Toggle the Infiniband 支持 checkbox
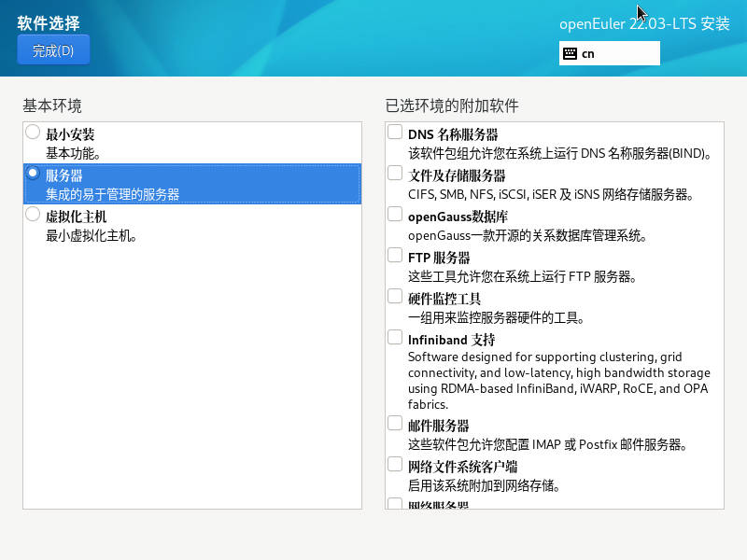Screen dimensions: 747x560 click(x=394, y=337)
